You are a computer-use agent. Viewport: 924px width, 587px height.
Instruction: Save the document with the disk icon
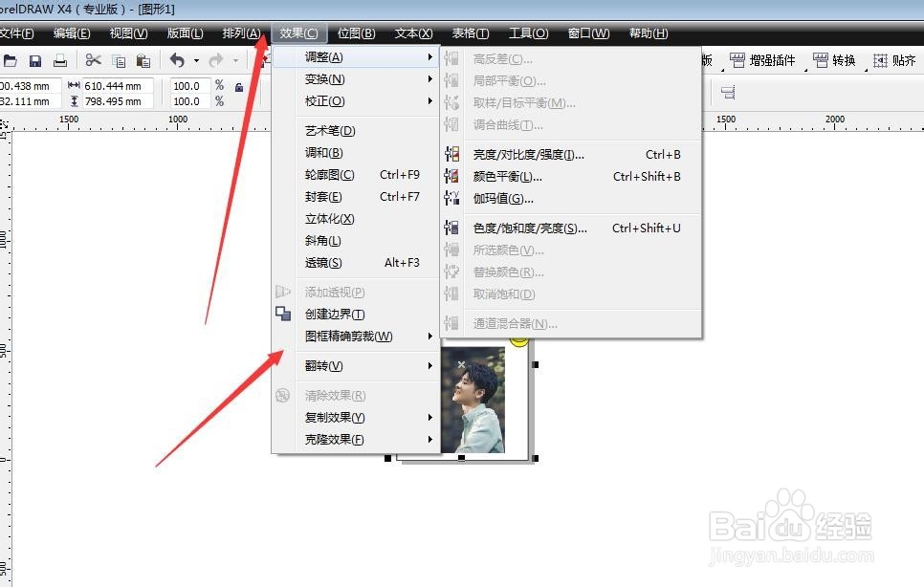(35, 60)
